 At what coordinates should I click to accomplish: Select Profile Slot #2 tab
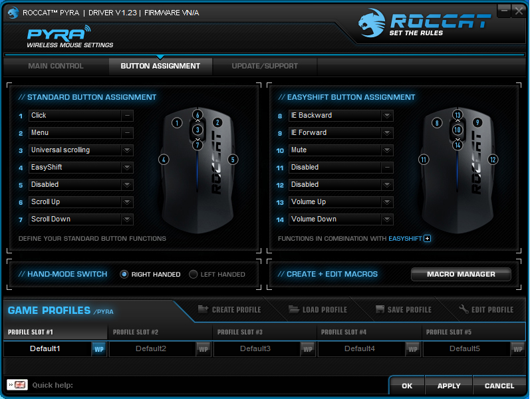(x=160, y=332)
